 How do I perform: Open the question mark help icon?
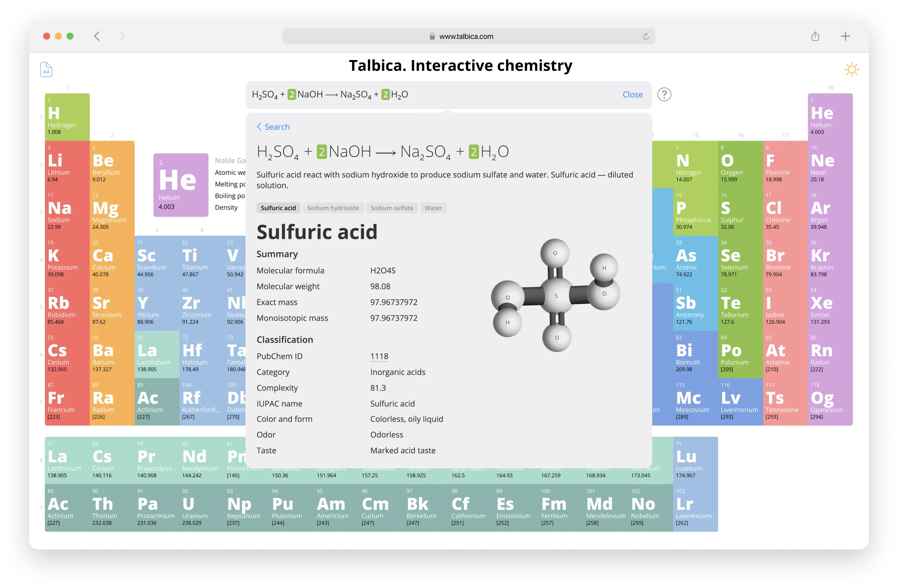pyautogui.click(x=664, y=94)
